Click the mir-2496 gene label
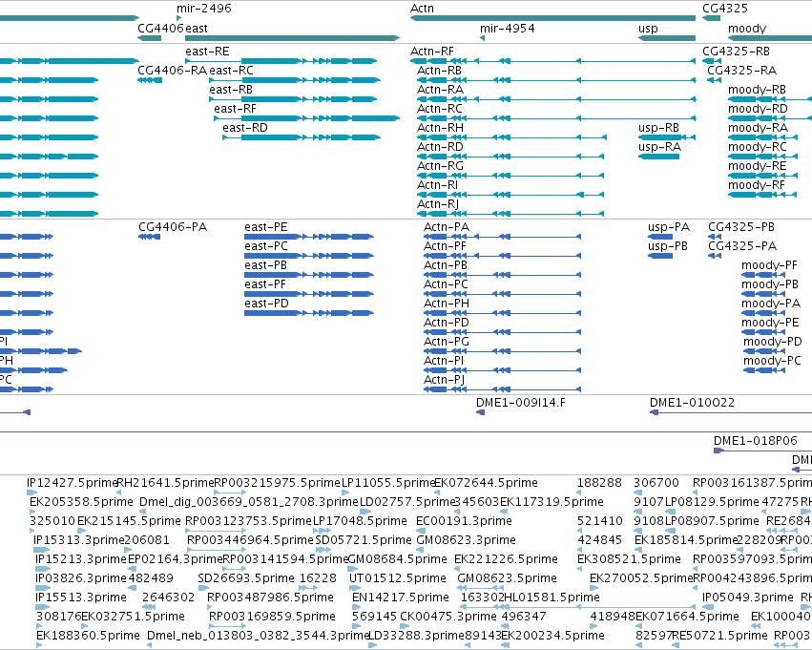Viewport: 812px width, 650px height. coord(204,9)
